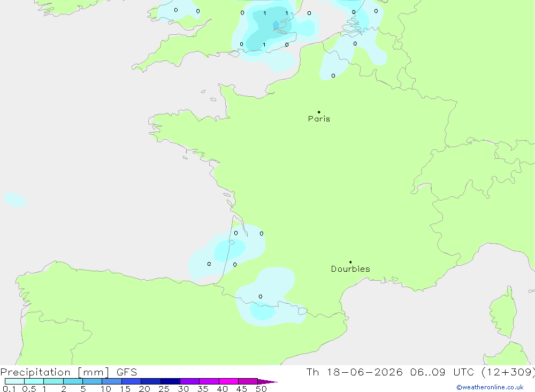This screenshot has height=392, width=535.
Task: Click the Dourbies city label
Action: point(350,269)
